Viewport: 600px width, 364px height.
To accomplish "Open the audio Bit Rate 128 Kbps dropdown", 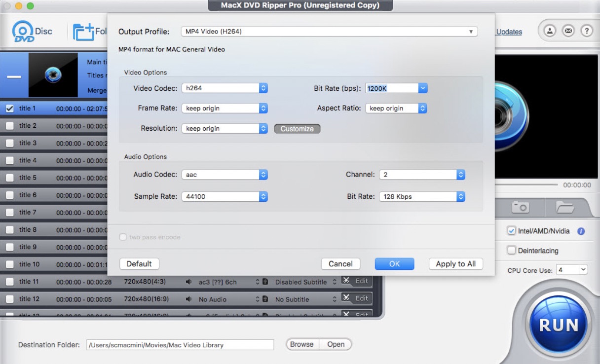I will 422,196.
